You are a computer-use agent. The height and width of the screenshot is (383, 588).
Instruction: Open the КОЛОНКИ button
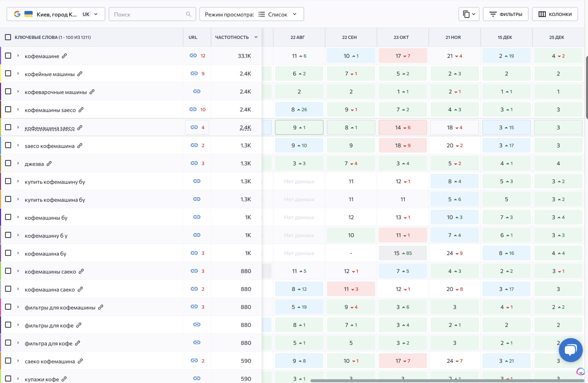(x=555, y=14)
